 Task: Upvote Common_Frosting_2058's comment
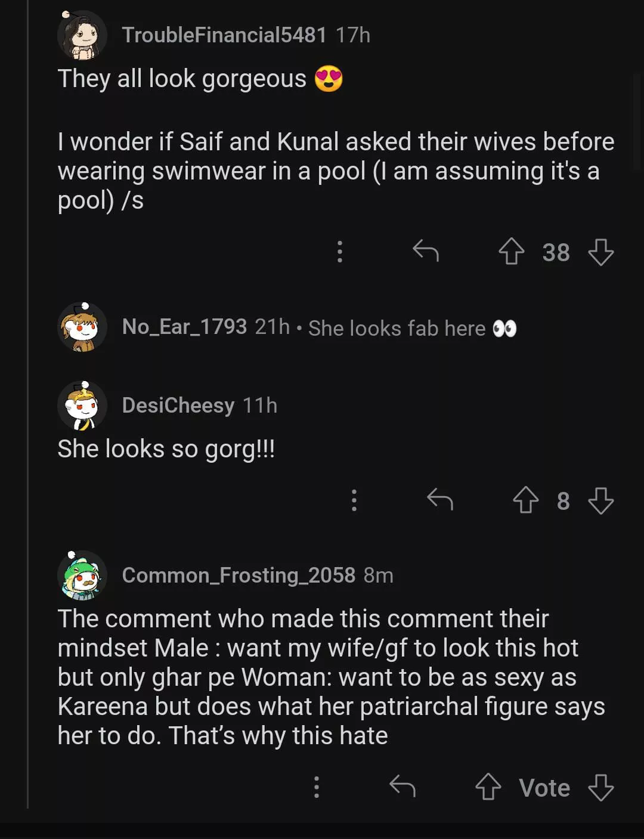click(488, 787)
